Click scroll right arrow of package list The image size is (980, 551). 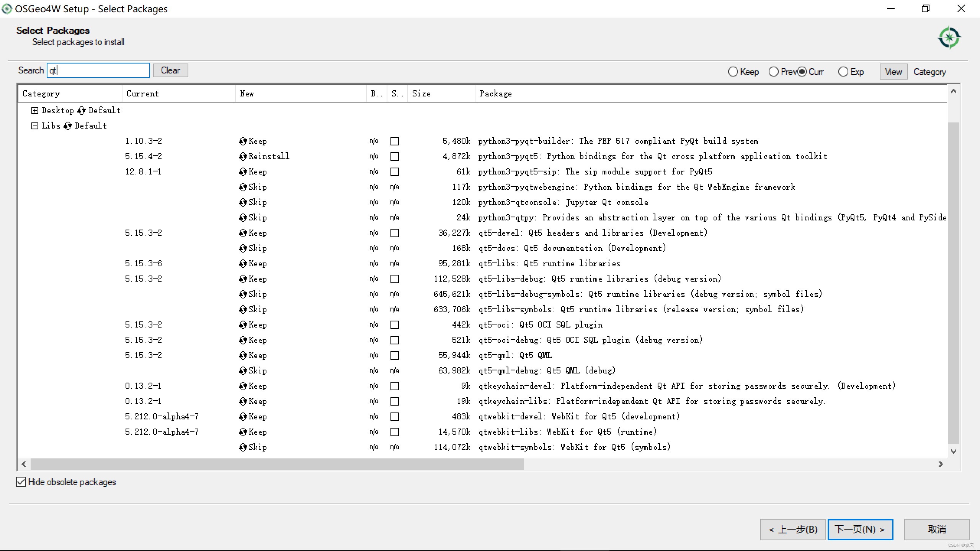coord(941,464)
